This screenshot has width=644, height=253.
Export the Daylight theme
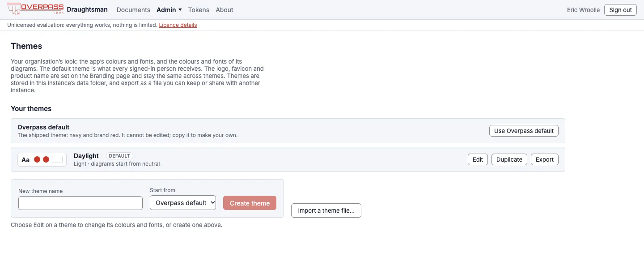click(545, 159)
